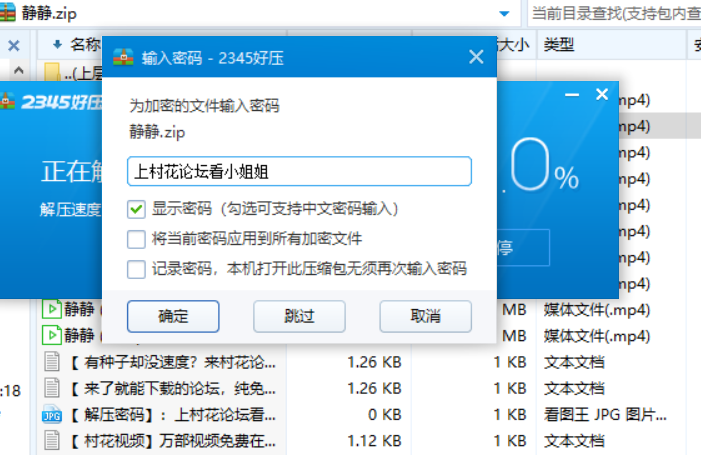Select the 来了就能下载的论坛 text file icon

coord(52,388)
